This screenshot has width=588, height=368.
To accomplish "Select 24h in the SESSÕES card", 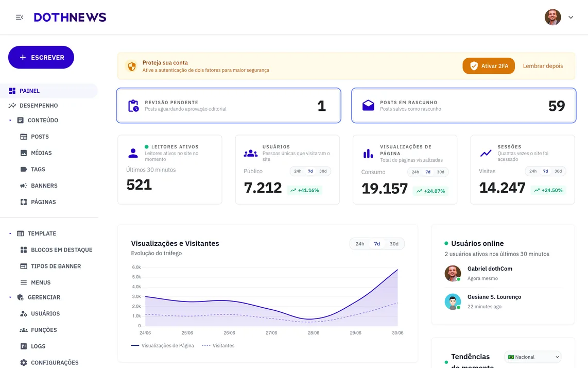I will [x=533, y=171].
